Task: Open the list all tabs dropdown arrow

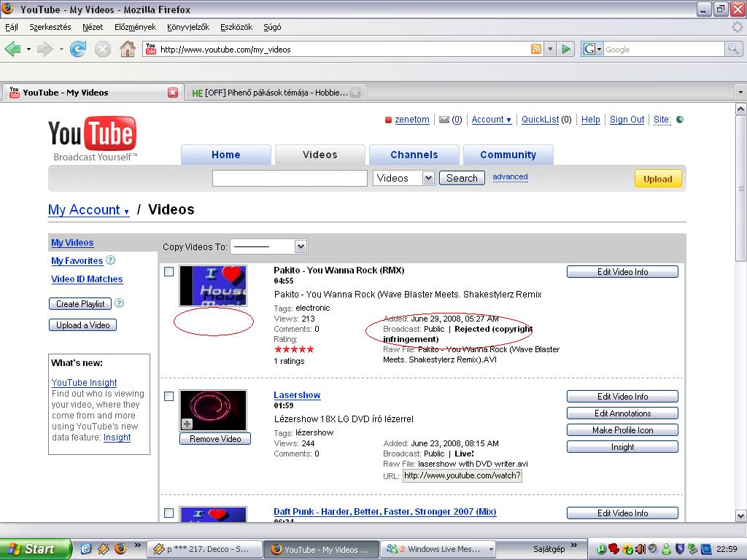Action: click(740, 92)
